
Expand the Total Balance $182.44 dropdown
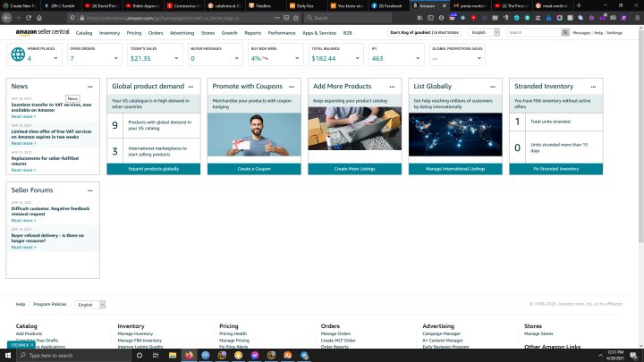point(357,58)
